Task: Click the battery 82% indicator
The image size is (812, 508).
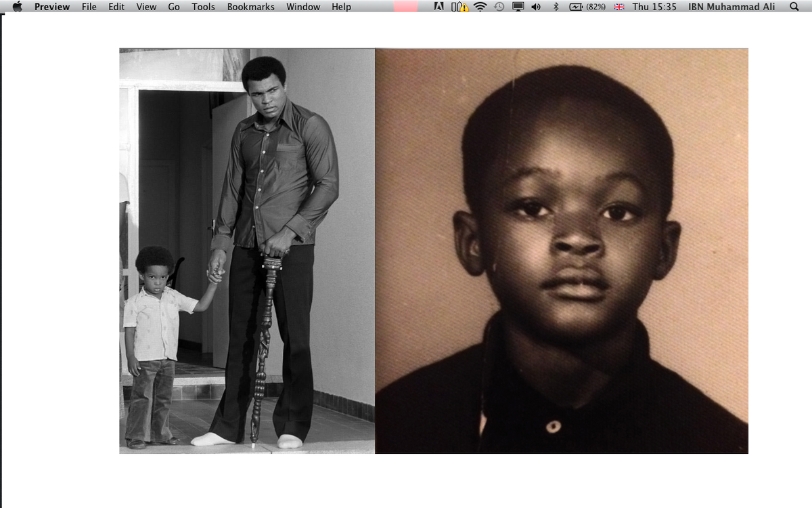Action: pos(587,7)
